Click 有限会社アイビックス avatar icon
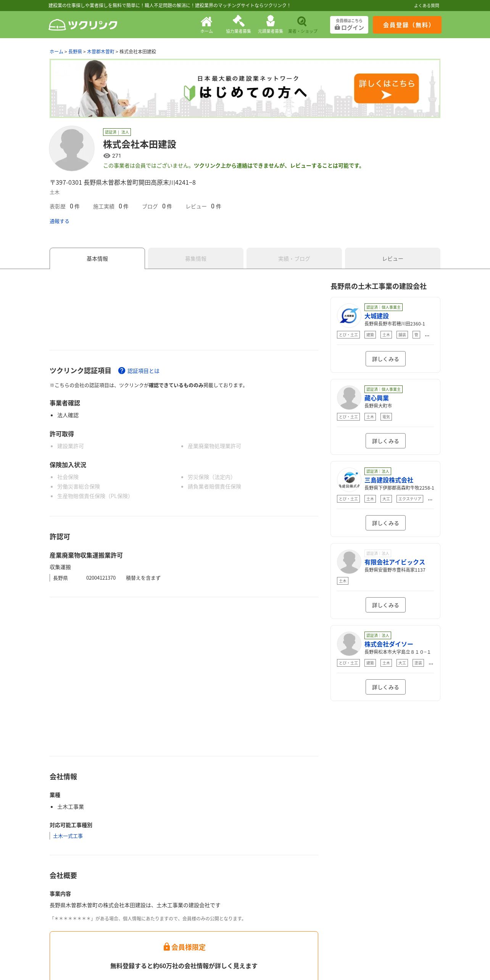The width and height of the screenshot is (490, 980). coord(349,562)
